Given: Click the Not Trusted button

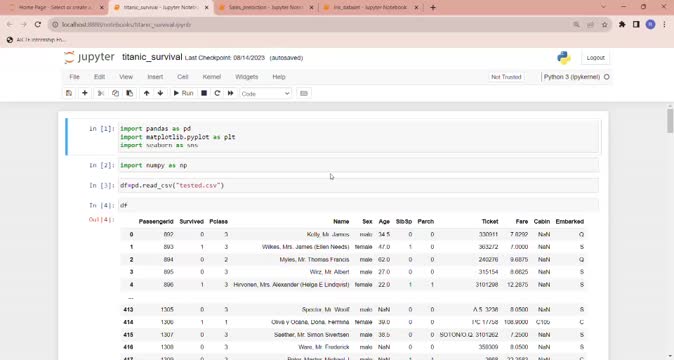Looking at the screenshot, I should pos(506,77).
